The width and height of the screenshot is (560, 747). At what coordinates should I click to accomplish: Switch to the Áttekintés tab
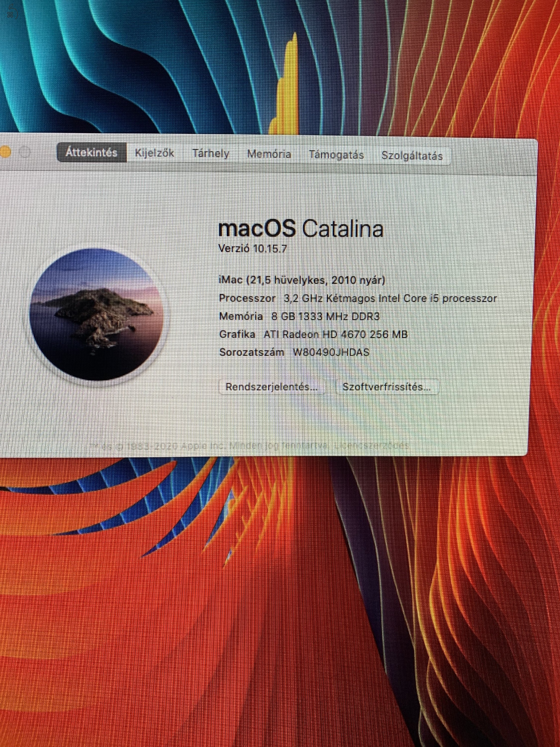tap(92, 153)
